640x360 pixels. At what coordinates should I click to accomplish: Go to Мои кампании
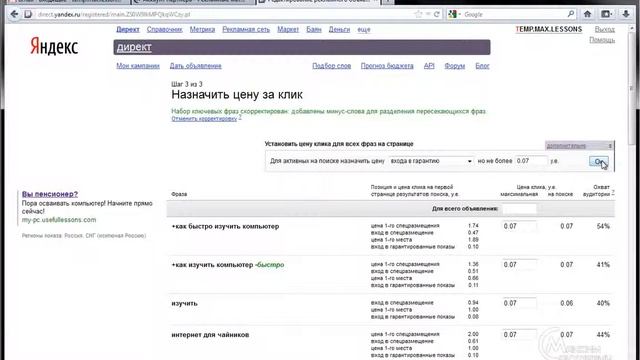138,66
